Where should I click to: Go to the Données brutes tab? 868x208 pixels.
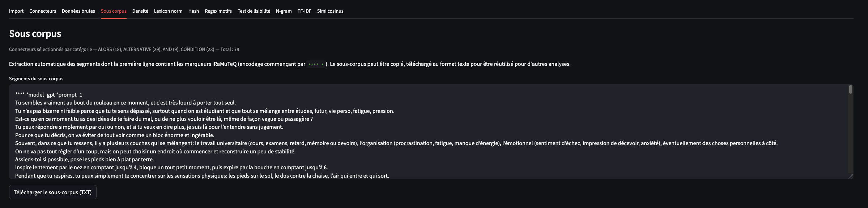click(x=78, y=11)
